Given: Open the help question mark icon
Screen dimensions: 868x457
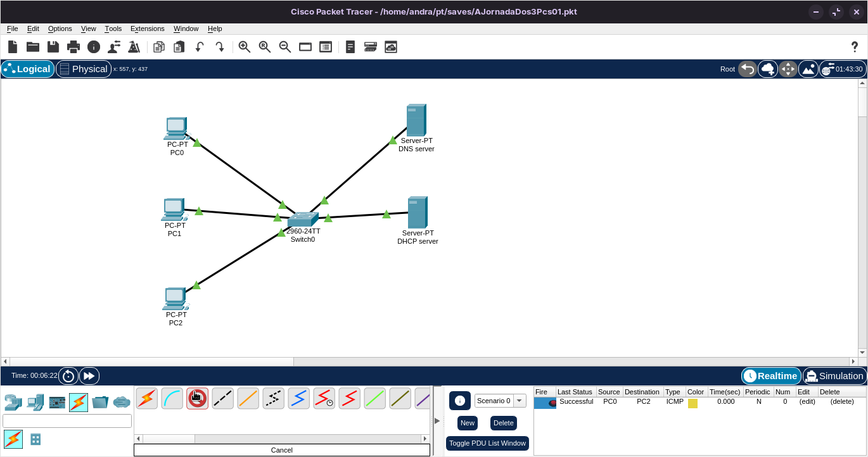Looking at the screenshot, I should pyautogui.click(x=855, y=47).
